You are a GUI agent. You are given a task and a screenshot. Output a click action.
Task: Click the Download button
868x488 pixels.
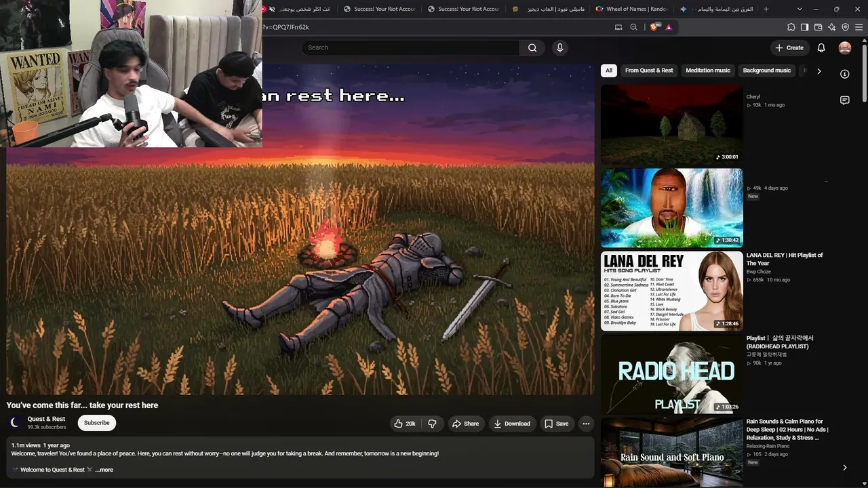tap(513, 424)
